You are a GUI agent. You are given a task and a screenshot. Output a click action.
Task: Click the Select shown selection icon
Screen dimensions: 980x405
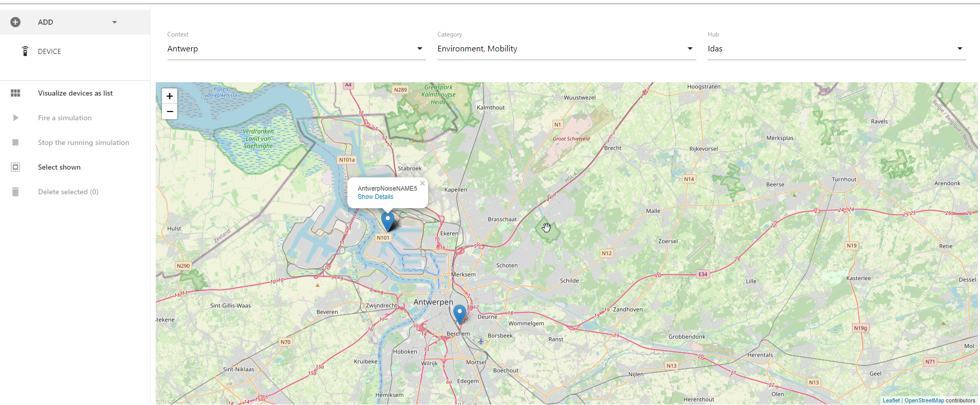(x=15, y=167)
